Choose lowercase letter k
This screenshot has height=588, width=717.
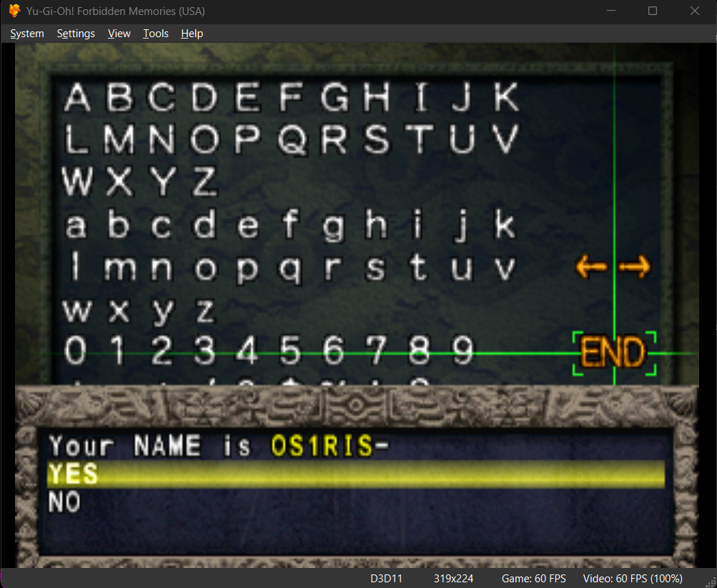coord(505,224)
